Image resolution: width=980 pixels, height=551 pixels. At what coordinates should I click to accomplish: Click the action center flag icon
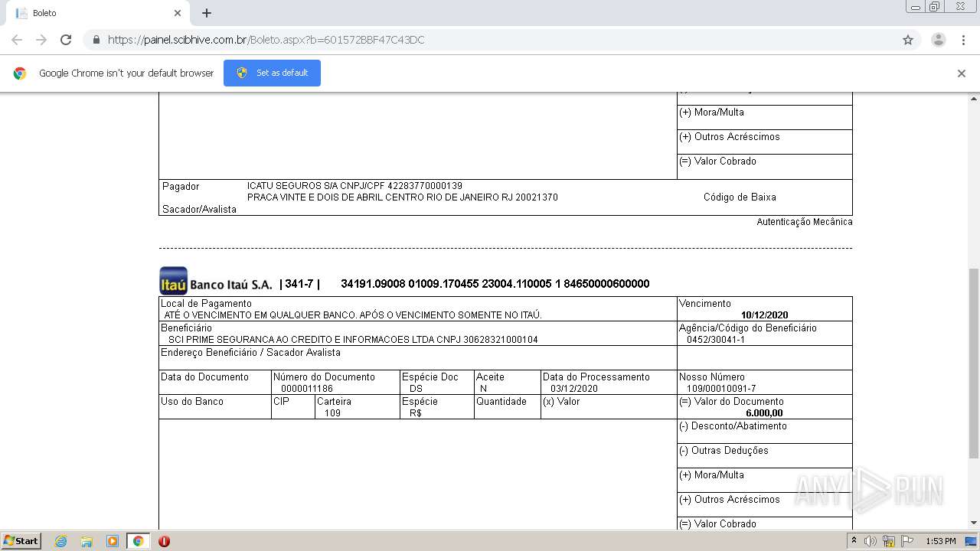tap(907, 541)
